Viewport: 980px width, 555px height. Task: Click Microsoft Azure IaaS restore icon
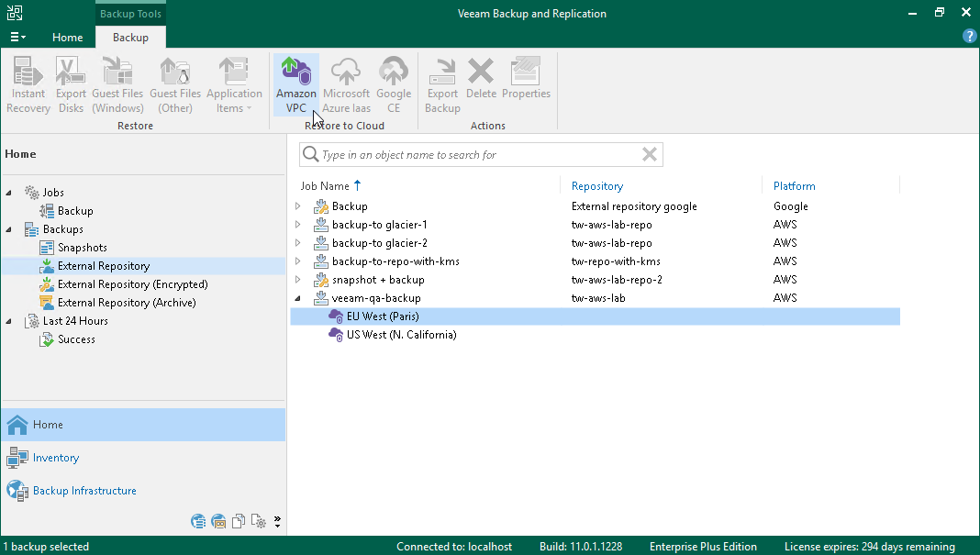click(346, 83)
